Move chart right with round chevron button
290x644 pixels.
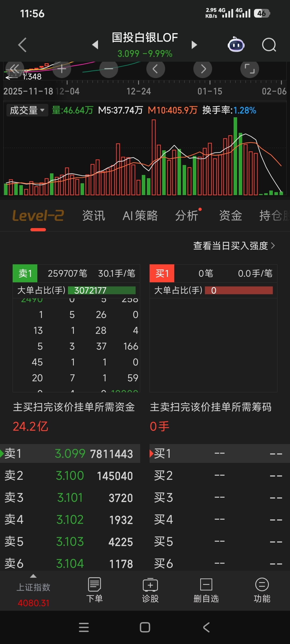pos(203,69)
